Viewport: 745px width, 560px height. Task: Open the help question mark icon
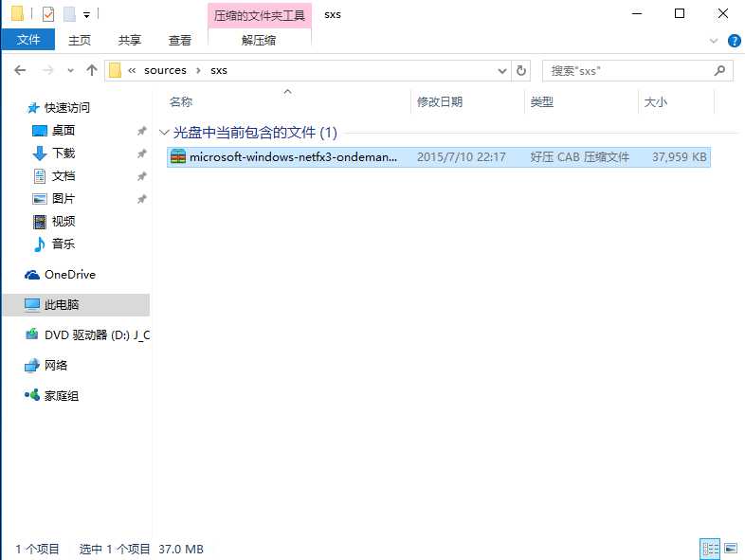(x=734, y=41)
